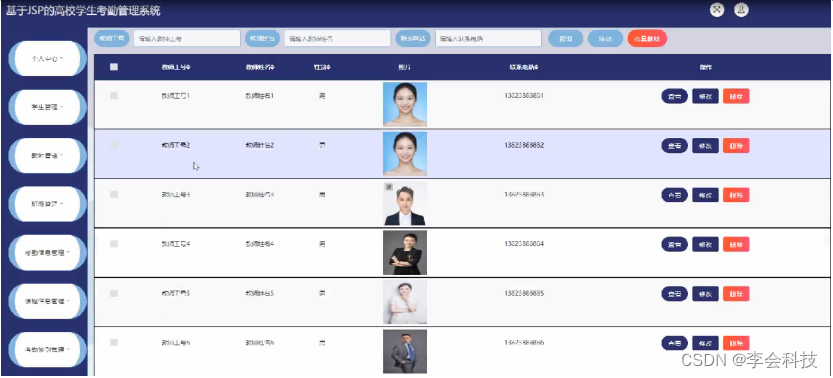Open photo thumbnail in 教师工号6 row
Screen dimensions: 833x378
click(405, 351)
